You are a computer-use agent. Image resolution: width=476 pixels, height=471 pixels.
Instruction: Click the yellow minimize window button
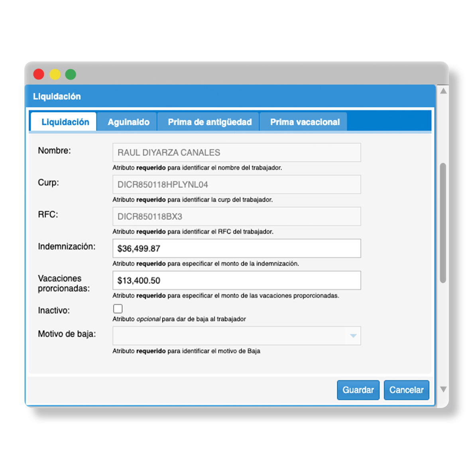(55, 74)
